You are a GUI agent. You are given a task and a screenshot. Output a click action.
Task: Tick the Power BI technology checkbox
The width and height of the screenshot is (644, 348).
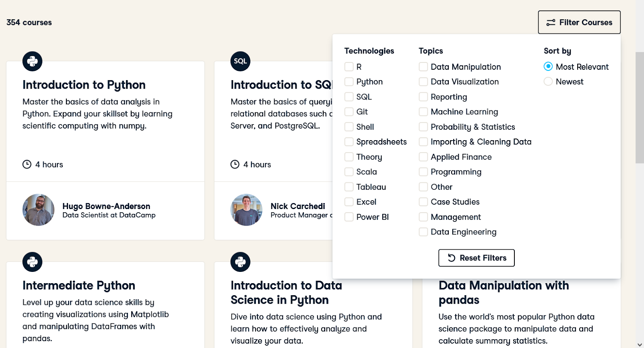click(349, 217)
